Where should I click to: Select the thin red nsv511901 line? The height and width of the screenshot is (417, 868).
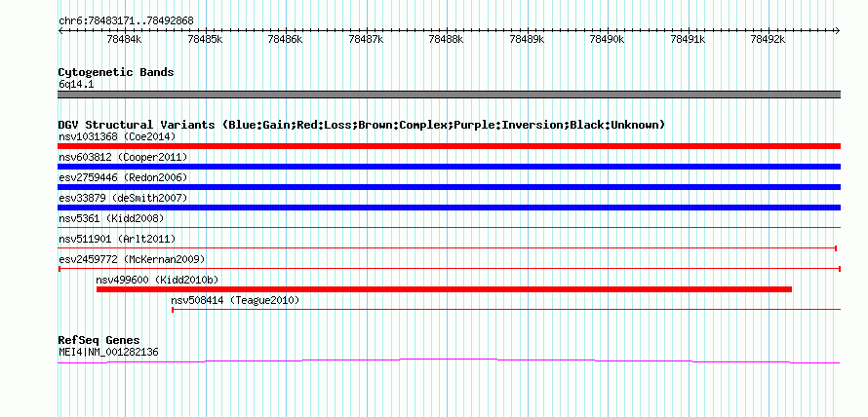447,248
